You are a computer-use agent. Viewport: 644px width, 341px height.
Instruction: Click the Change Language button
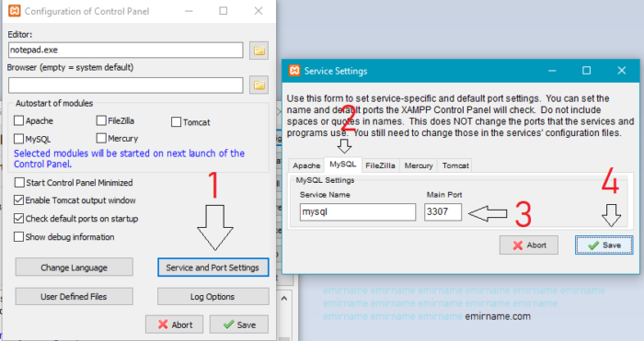click(x=74, y=267)
